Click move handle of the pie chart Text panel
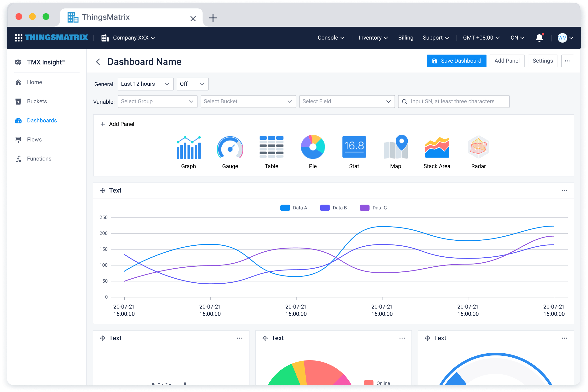 point(265,338)
